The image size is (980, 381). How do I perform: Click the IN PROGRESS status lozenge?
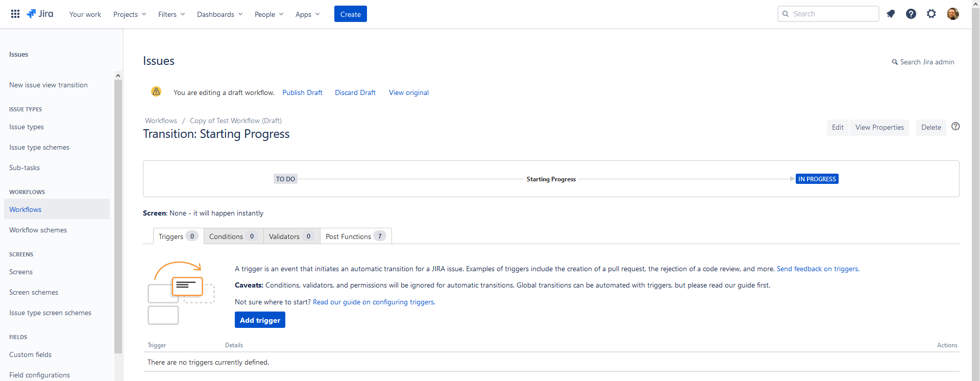tap(817, 179)
